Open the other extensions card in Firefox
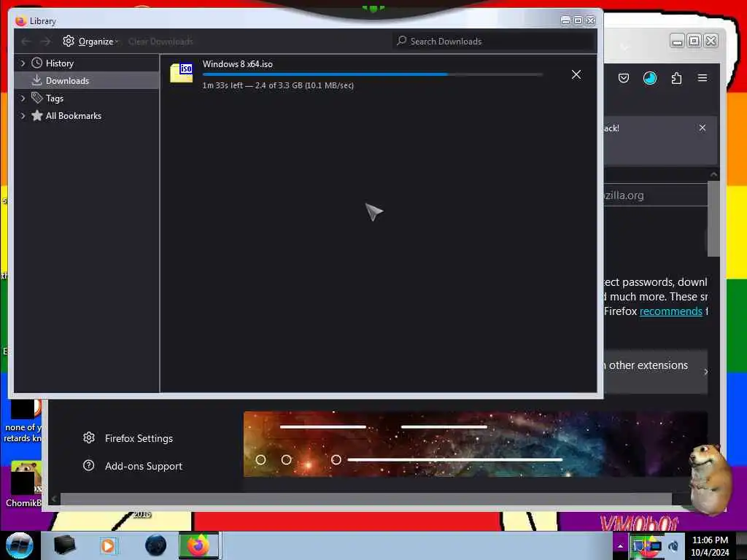The height and width of the screenshot is (560, 747). 656,372
